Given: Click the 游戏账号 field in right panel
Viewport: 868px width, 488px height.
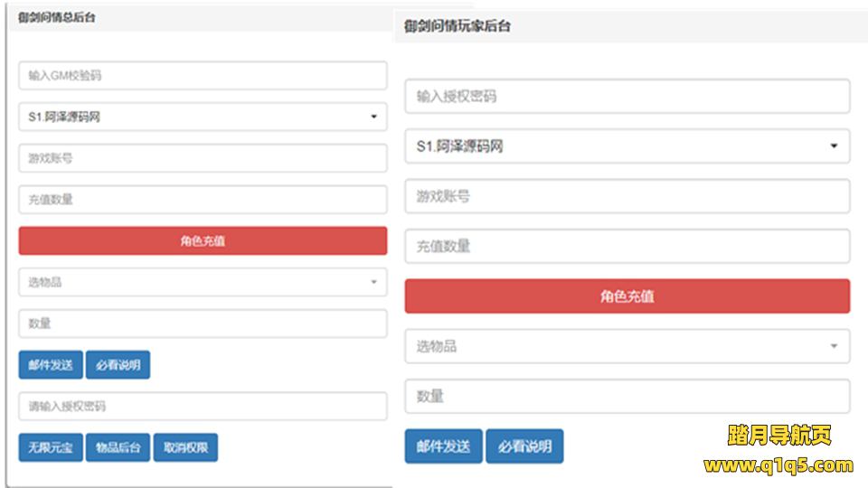Looking at the screenshot, I should 627,196.
